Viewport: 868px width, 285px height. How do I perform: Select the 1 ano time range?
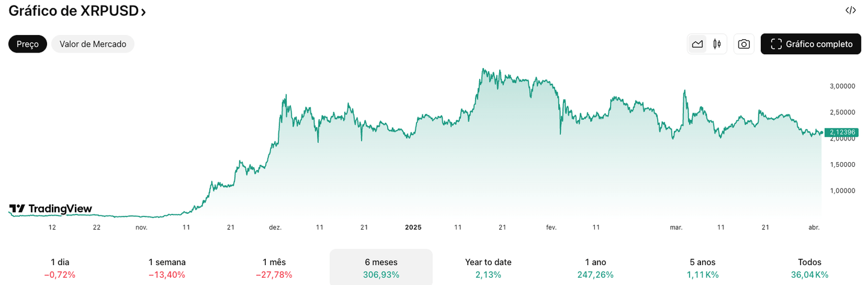click(x=595, y=268)
